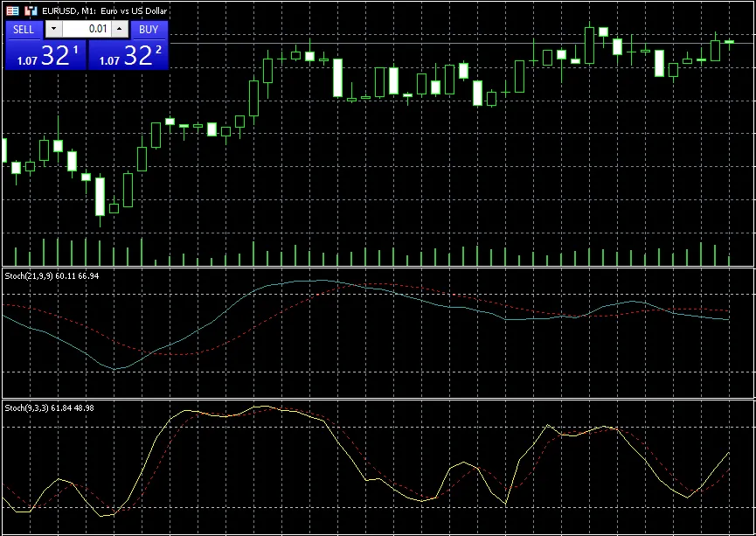Click the blue chart icon next to EURUSD title
Image resolution: width=756 pixels, height=536 pixels.
(x=31, y=10)
